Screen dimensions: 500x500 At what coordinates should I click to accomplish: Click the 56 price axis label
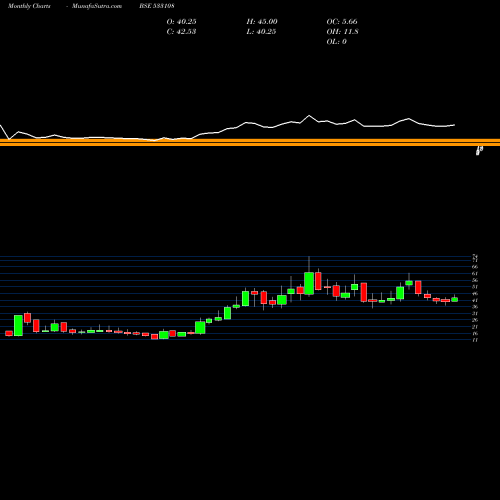(x=475, y=280)
